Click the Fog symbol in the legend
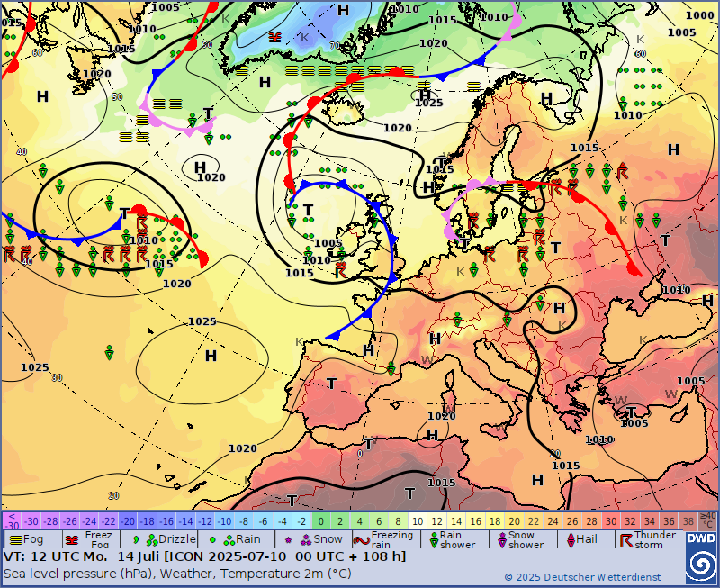Viewport: 720px width, 588px height. 14,540
